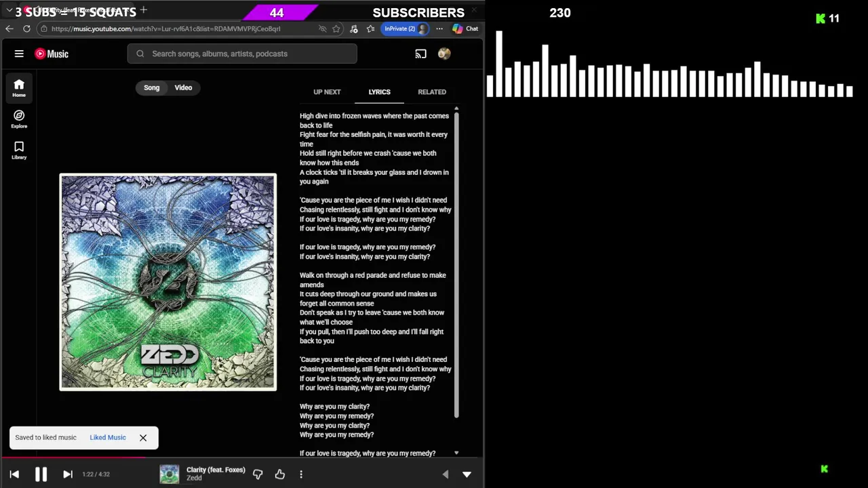
Task: Skip to next track
Action: 68,474
